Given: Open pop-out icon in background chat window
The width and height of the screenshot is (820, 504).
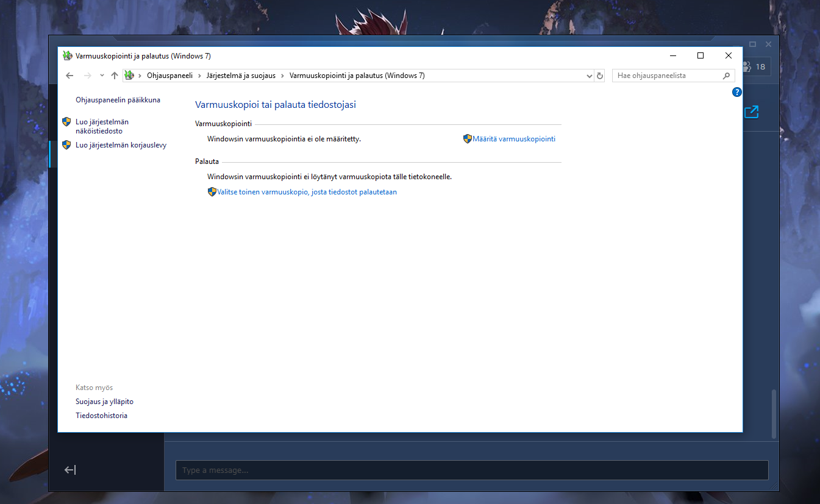Looking at the screenshot, I should (752, 112).
